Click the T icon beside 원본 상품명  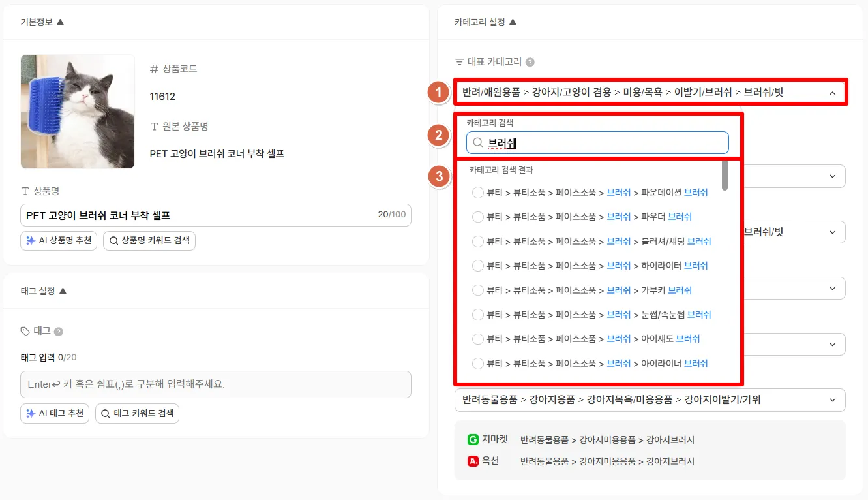click(155, 127)
